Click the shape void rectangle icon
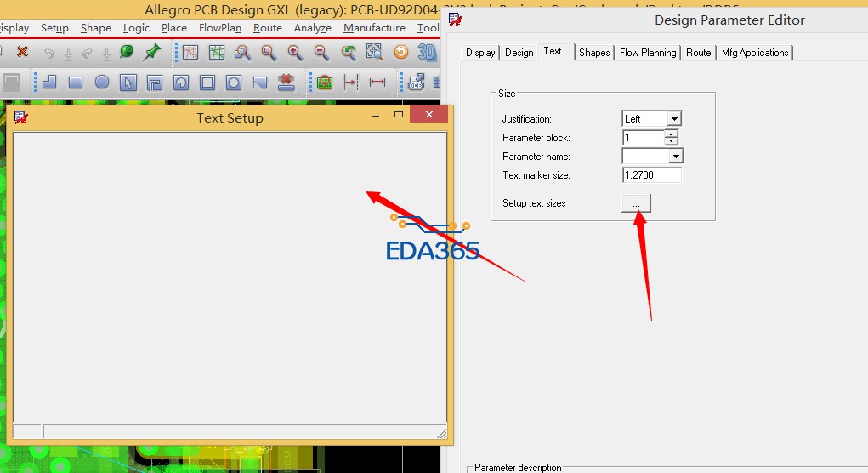 pyautogui.click(x=207, y=83)
